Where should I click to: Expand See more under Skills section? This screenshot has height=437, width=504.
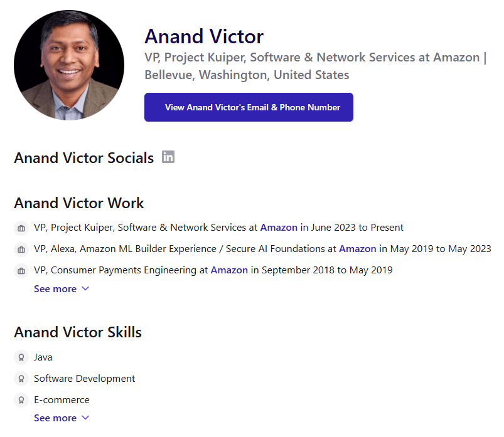coord(62,418)
